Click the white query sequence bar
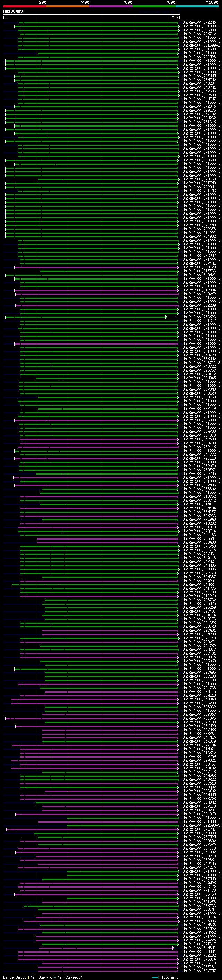The width and height of the screenshot is (222, 980). click(x=92, y=15)
